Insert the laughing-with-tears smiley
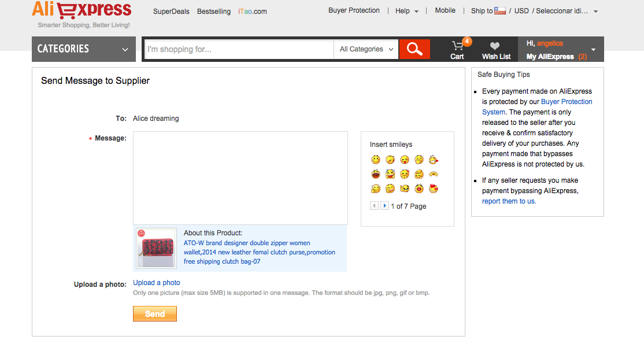 [x=390, y=174]
